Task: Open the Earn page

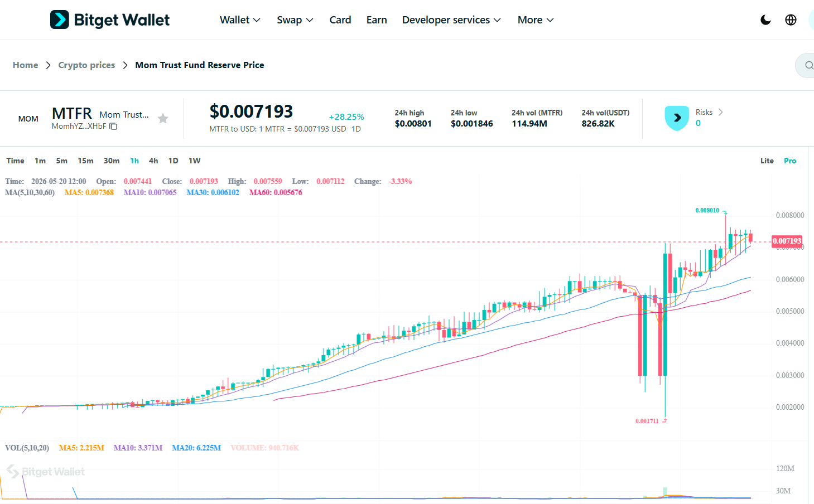Action: 377,20
